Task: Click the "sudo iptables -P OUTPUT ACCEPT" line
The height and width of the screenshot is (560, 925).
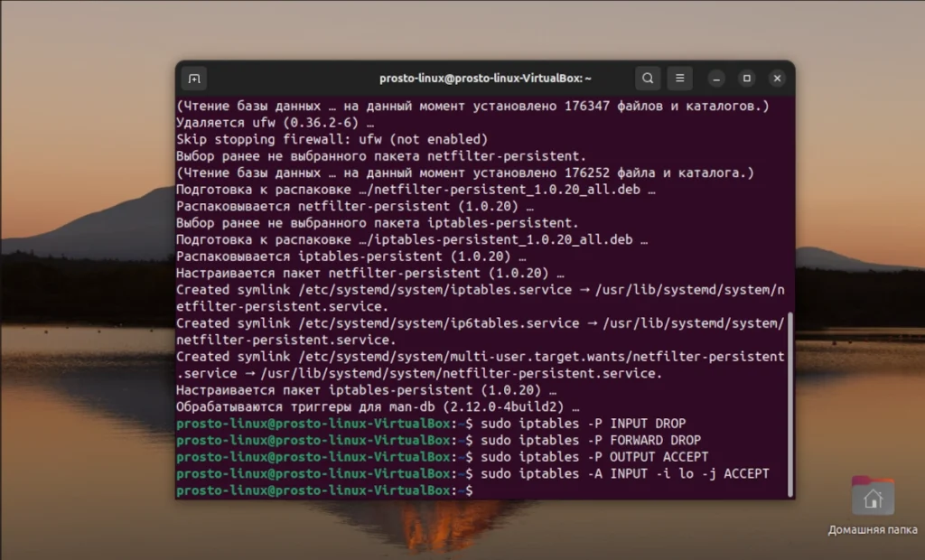Action: 442,457
